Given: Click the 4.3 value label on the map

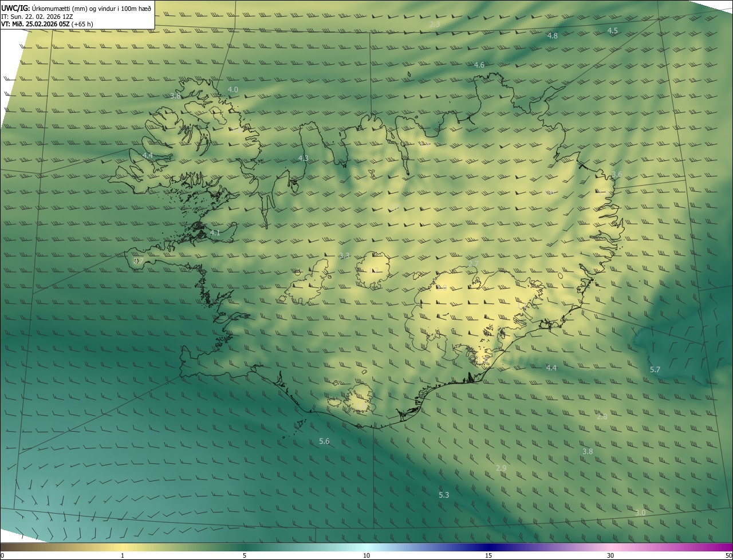Looking at the screenshot, I should (x=304, y=158).
